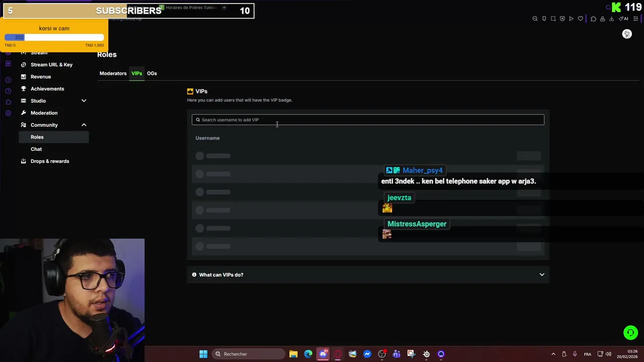Open Opera browser from taskbar
Viewport: 644px width, 362px height.
click(338, 354)
